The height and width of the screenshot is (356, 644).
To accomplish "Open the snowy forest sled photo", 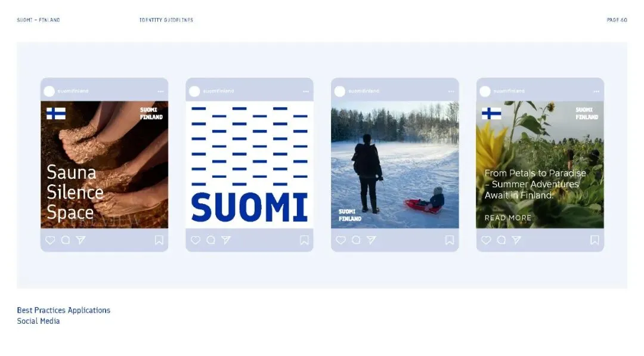I will coord(395,165).
